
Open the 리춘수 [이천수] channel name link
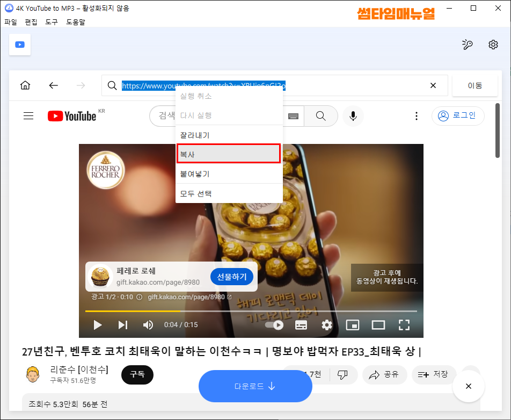79,370
